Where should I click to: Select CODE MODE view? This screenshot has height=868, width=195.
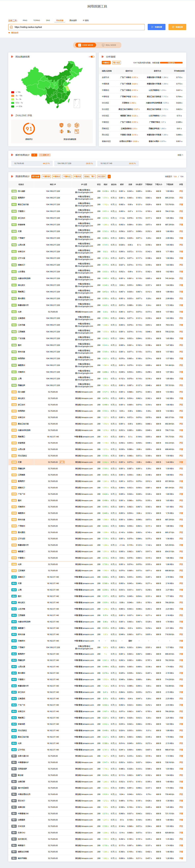coord(86,45)
